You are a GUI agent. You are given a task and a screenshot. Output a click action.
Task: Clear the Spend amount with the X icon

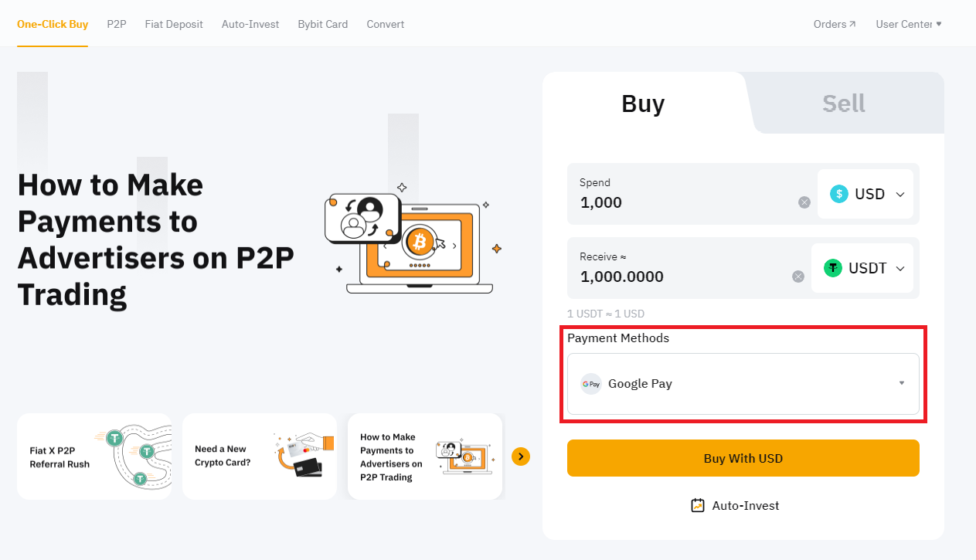click(x=804, y=202)
